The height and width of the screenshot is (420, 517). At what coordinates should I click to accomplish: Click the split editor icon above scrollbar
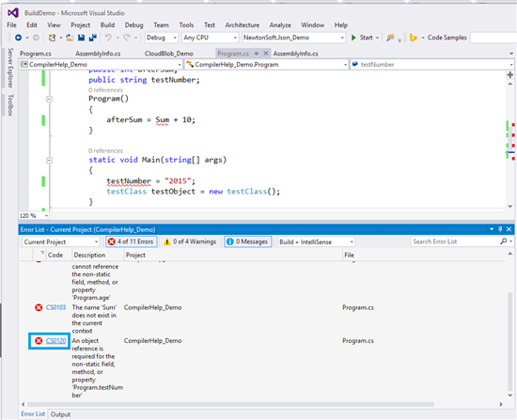[510, 75]
